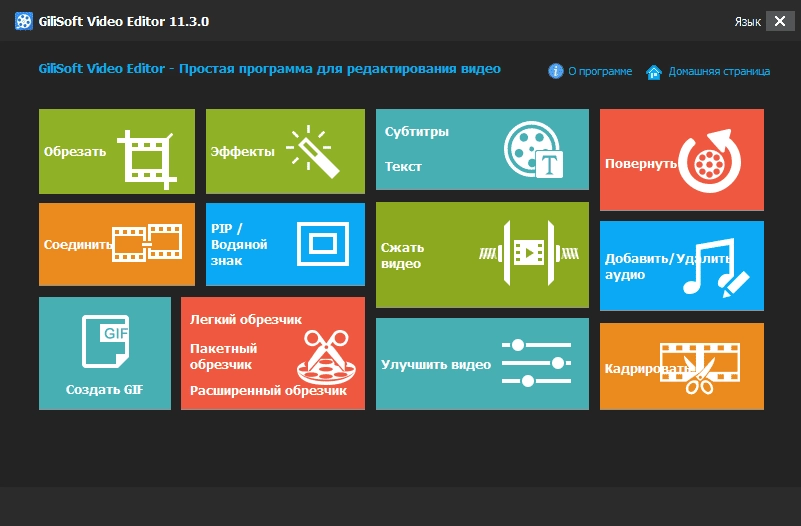Launch the Пакетный обрезчик option
The image size is (801, 526).
coord(223,356)
